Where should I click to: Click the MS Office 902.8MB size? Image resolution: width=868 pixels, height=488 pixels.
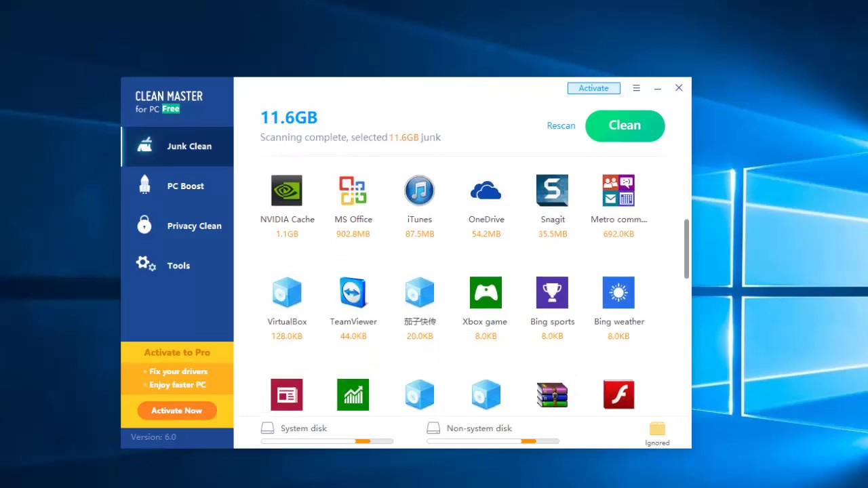click(x=353, y=234)
